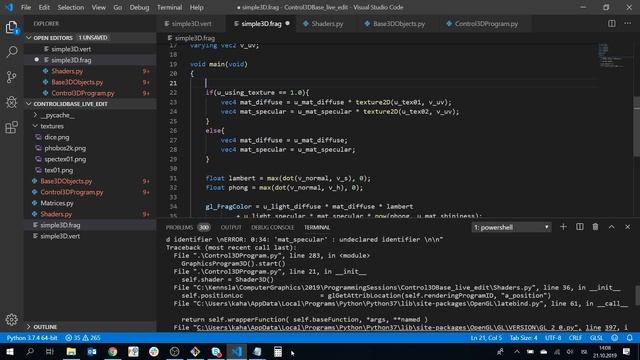This screenshot has width=640, height=360.
Task: Open phobos2k.png in the explorer tree
Action: coord(65,148)
